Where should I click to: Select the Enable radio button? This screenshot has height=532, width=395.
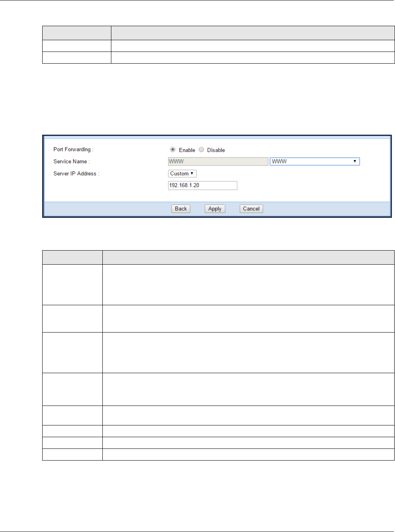[x=173, y=149]
